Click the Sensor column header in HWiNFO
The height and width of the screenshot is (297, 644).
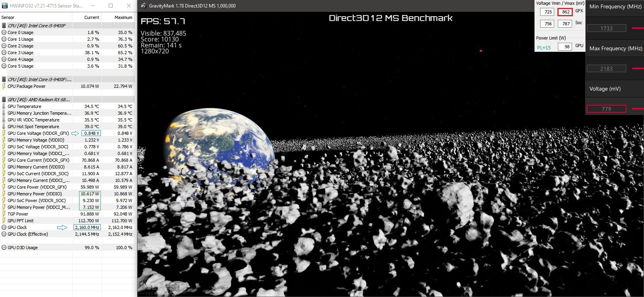pos(36,17)
